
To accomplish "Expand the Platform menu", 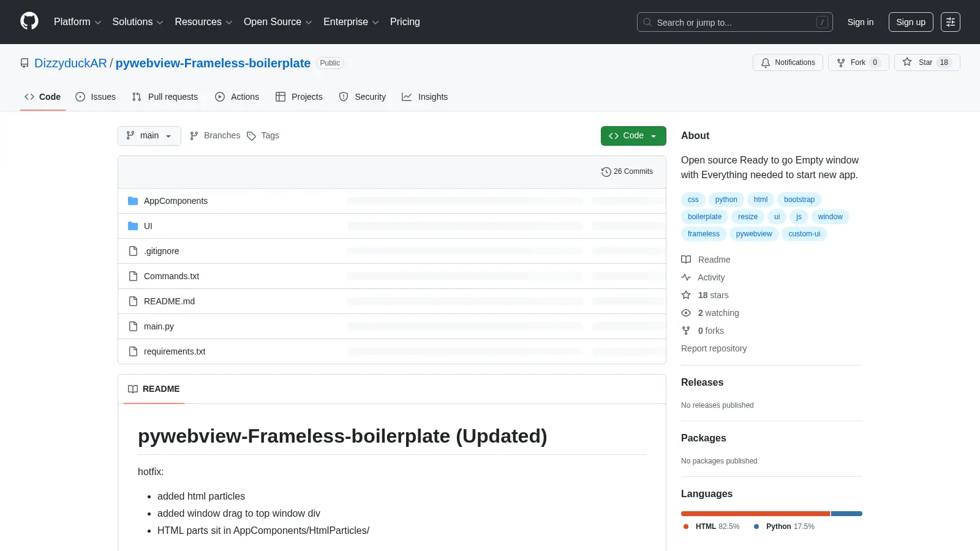I will point(77,22).
